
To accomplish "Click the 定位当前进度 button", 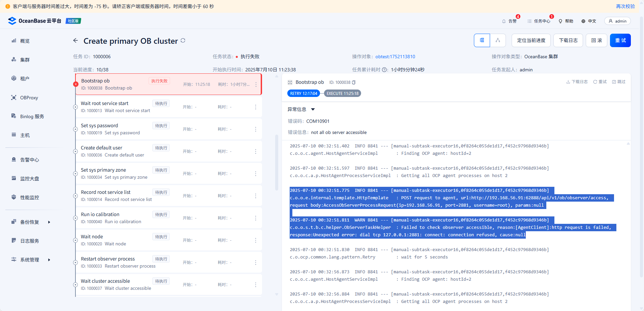I will [531, 40].
